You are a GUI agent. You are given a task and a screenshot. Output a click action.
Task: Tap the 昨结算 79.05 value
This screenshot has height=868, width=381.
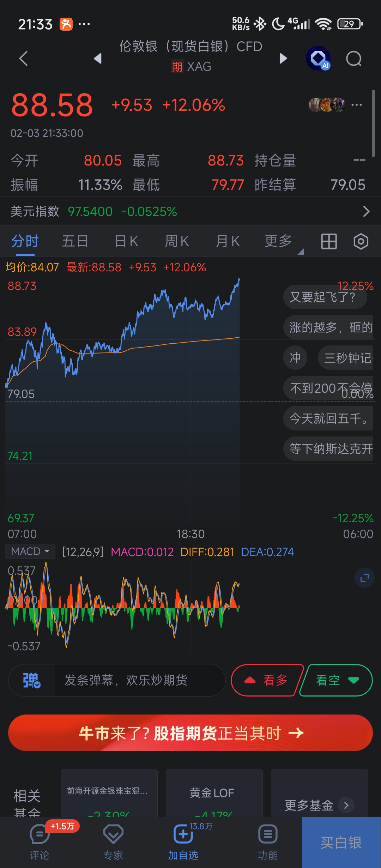(x=348, y=185)
